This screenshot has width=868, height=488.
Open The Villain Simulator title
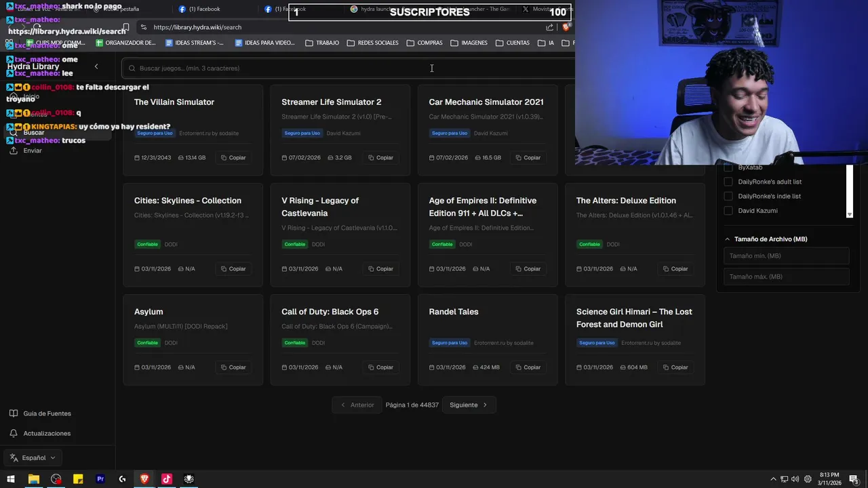(x=174, y=102)
